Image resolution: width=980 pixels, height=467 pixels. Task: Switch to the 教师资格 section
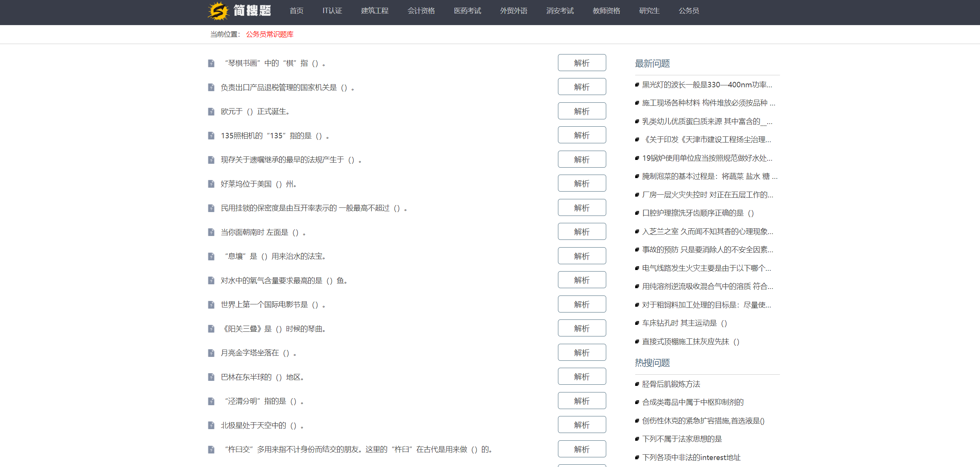click(606, 11)
